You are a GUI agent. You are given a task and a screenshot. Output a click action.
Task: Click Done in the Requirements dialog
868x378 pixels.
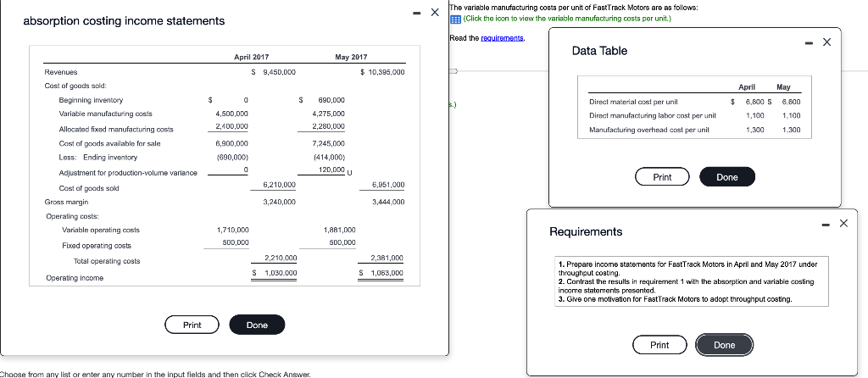pyautogui.click(x=724, y=345)
